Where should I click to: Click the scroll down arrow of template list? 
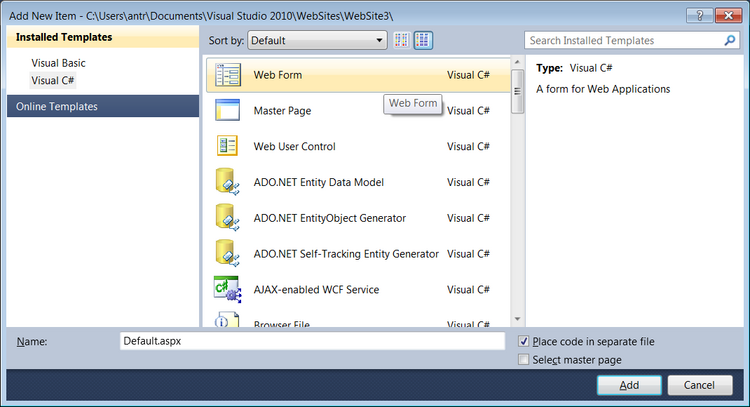coord(517,319)
